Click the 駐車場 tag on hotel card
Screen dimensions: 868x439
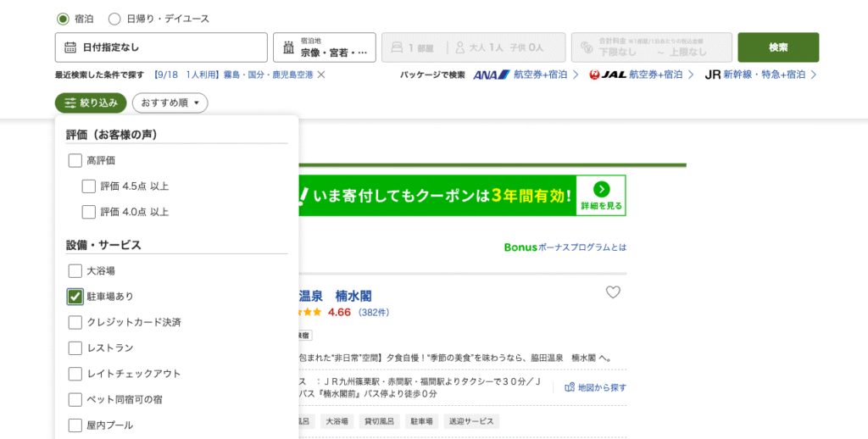(421, 421)
